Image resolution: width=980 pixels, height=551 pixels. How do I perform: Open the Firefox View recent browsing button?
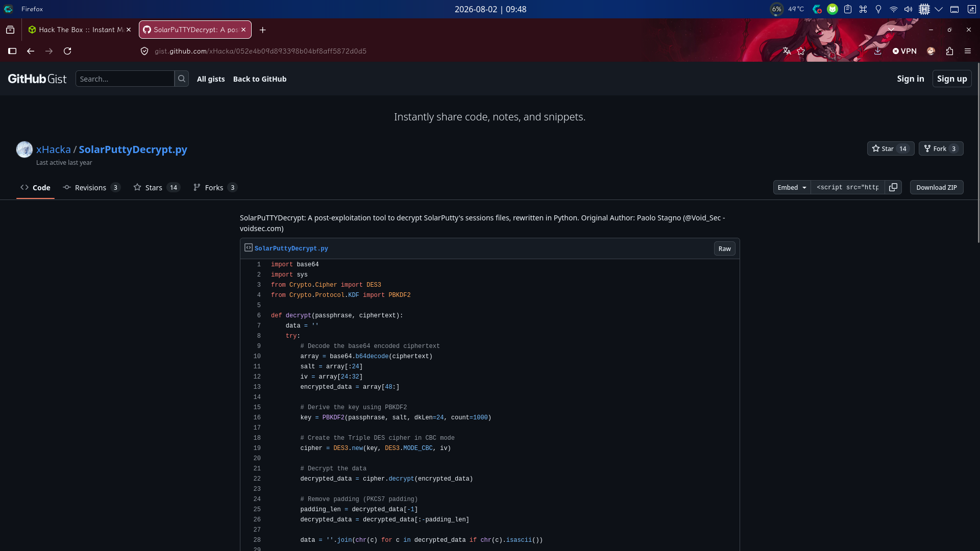pyautogui.click(x=10, y=30)
